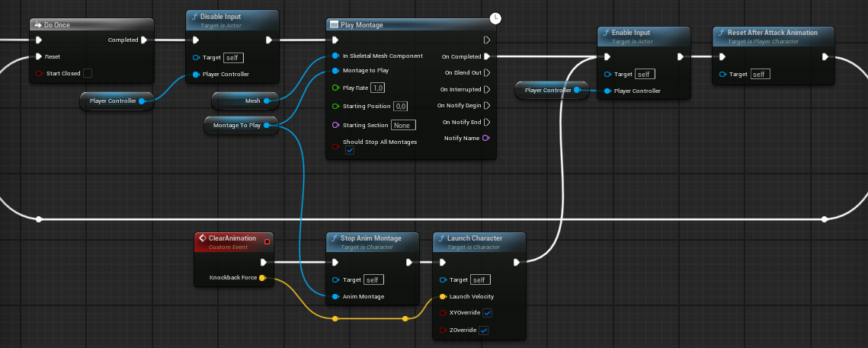Select Reset After Attack Animation node title
Image resolution: width=868 pixels, height=348 pixels.
click(x=772, y=33)
